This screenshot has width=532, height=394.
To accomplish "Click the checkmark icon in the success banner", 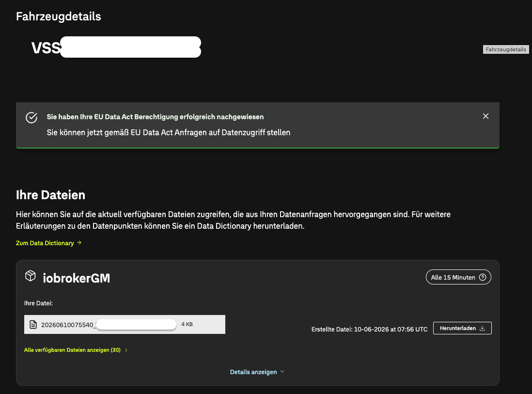I will pyautogui.click(x=31, y=118).
